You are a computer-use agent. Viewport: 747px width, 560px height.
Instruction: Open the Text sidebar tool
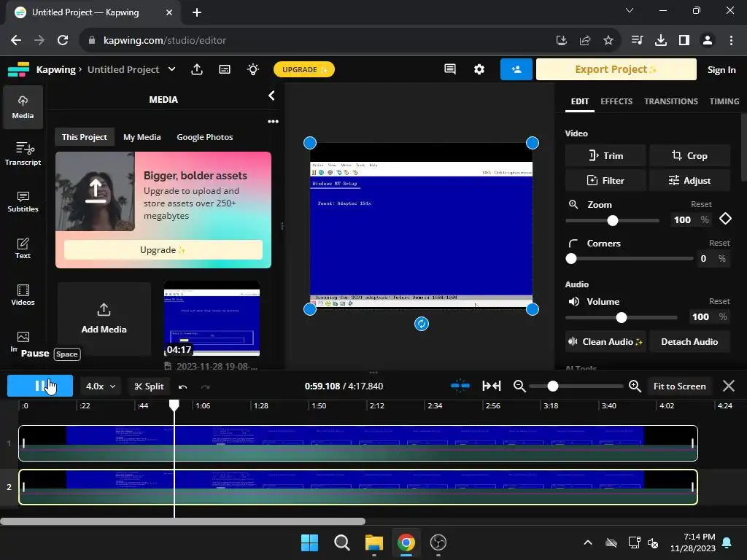tap(23, 248)
